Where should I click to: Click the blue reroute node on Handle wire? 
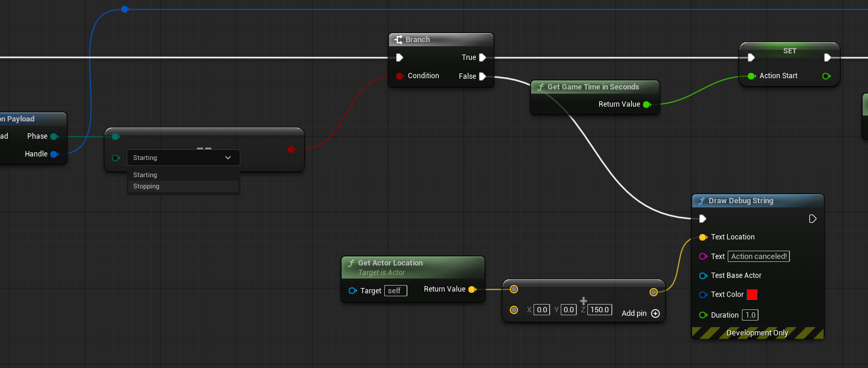click(x=125, y=9)
